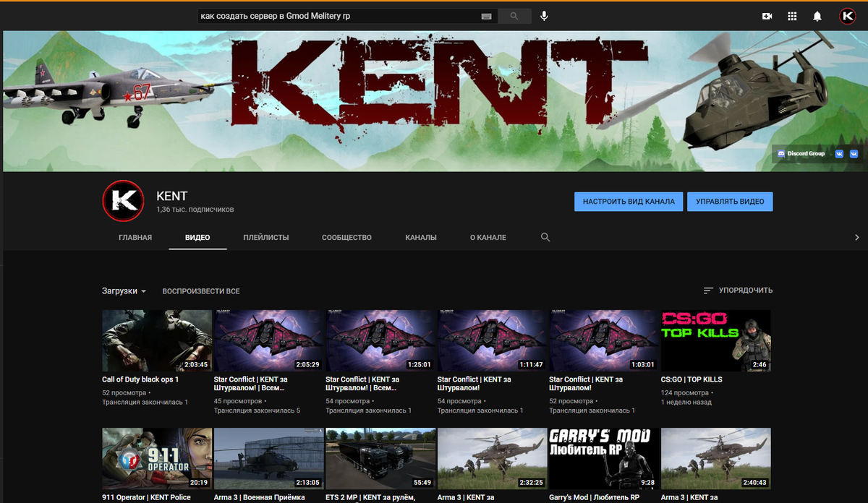
Task: Click '1,36 тыс. подписчиков' text
Action: coord(195,210)
